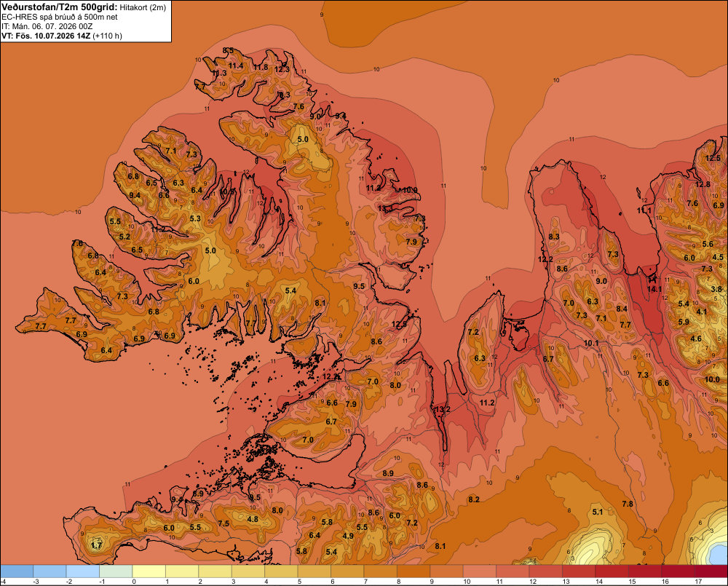Click the Veðurstofan/T2m 500grid title text

click(x=59, y=7)
